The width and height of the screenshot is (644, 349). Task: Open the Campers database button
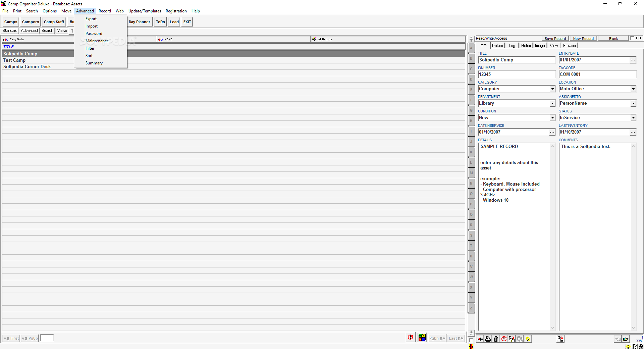(x=31, y=22)
